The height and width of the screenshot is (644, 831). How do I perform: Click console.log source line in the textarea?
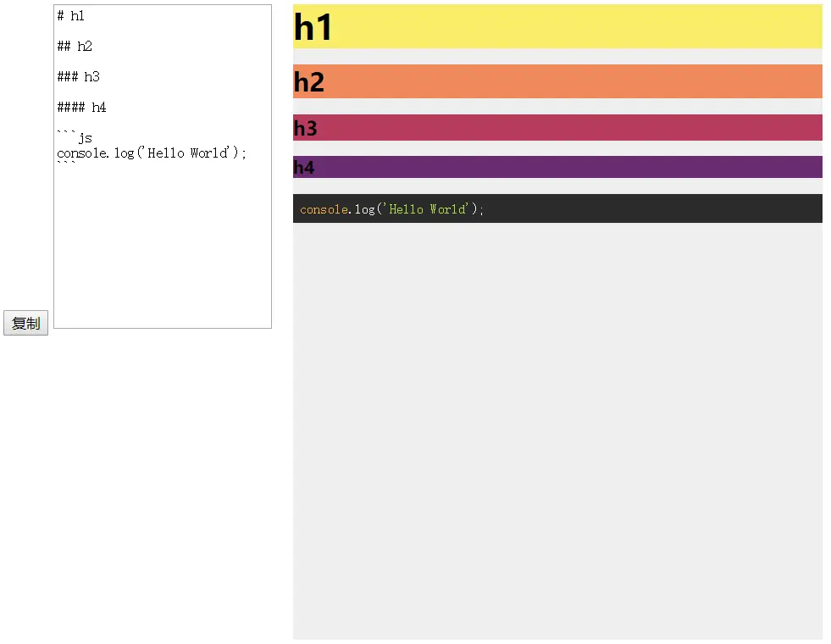pos(152,153)
